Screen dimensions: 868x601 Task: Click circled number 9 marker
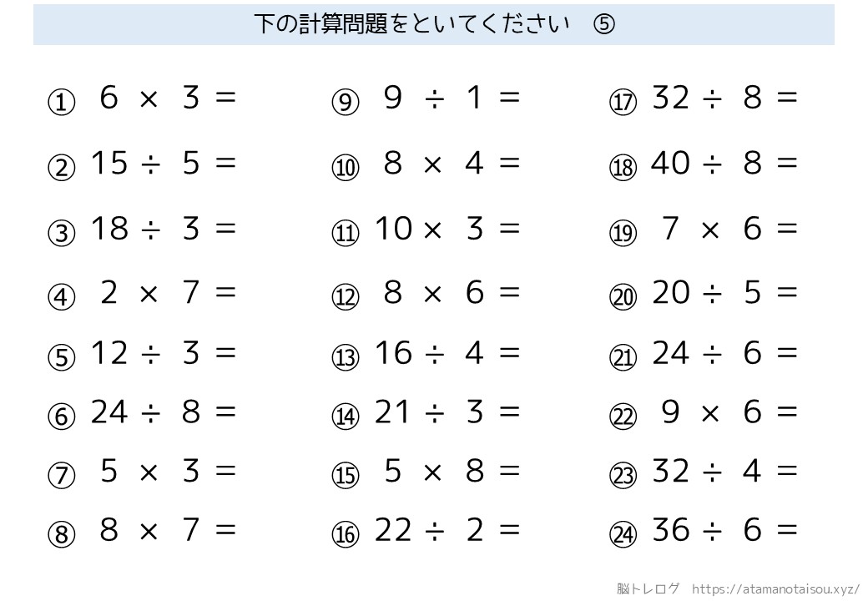click(x=345, y=103)
